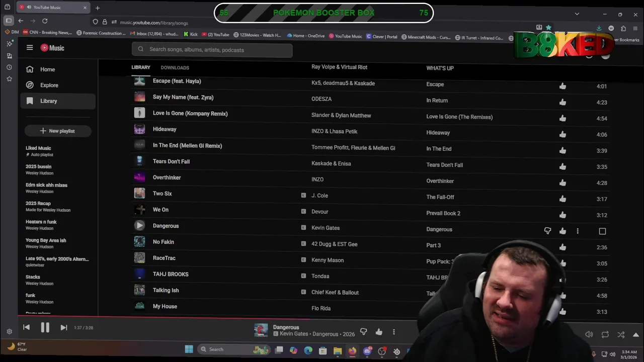
Task: Open the YouTube Music hamburger menu
Action: 30,48
